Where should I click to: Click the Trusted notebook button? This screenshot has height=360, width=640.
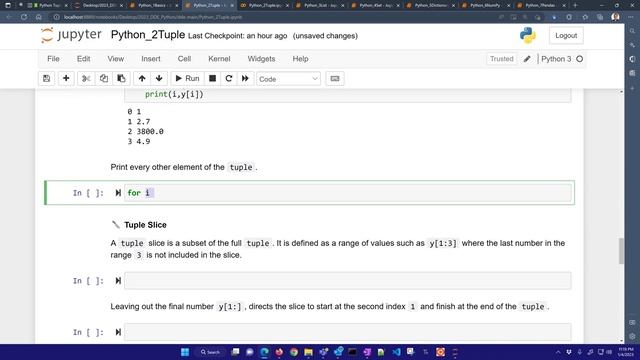pos(501,59)
